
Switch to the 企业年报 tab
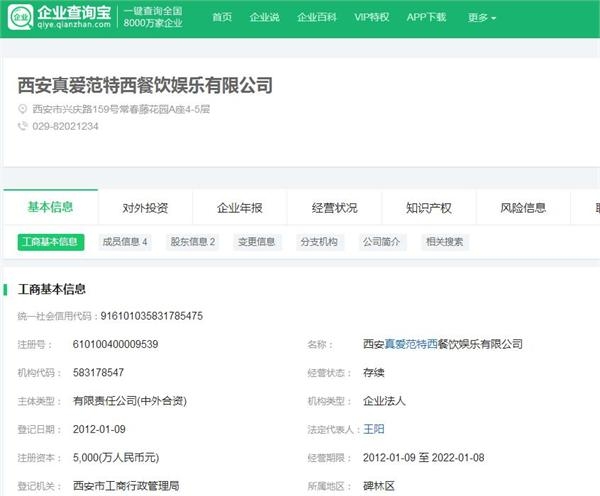click(240, 208)
